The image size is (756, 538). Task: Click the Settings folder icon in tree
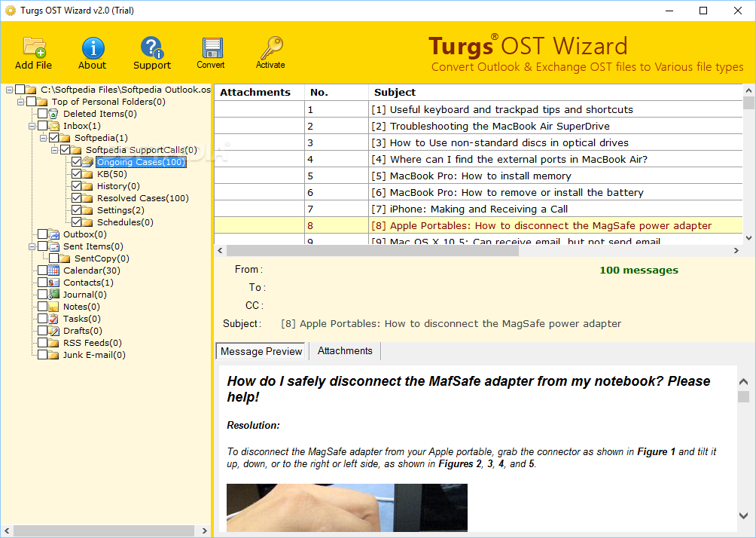tap(88, 210)
